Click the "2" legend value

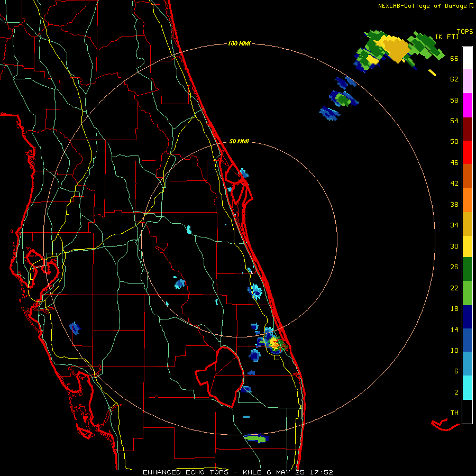(x=456, y=392)
